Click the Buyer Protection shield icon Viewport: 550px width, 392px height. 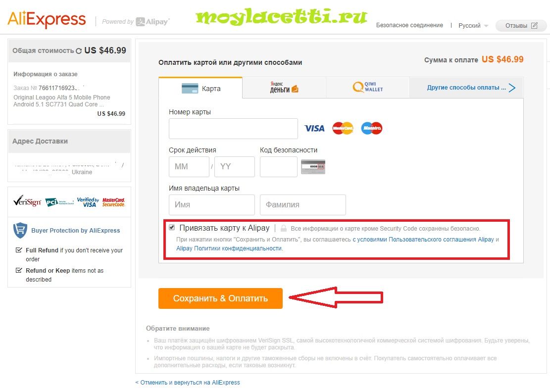pyautogui.click(x=20, y=230)
